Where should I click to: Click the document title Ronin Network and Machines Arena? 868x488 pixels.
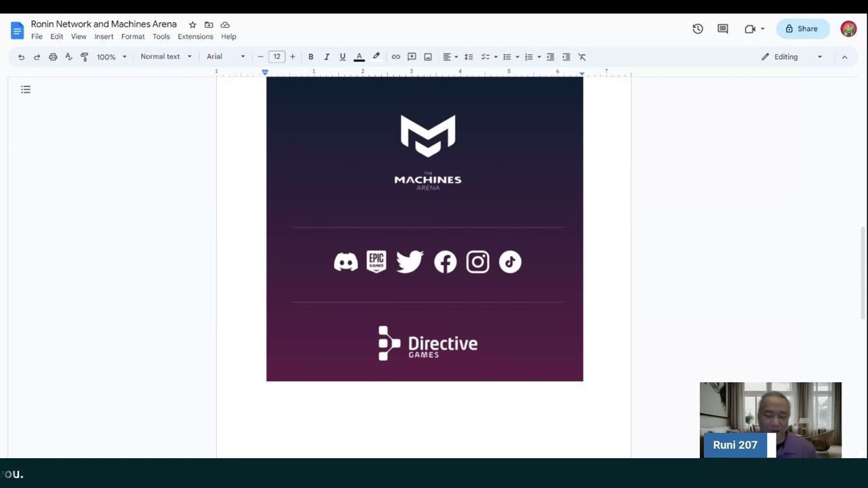[x=104, y=24]
